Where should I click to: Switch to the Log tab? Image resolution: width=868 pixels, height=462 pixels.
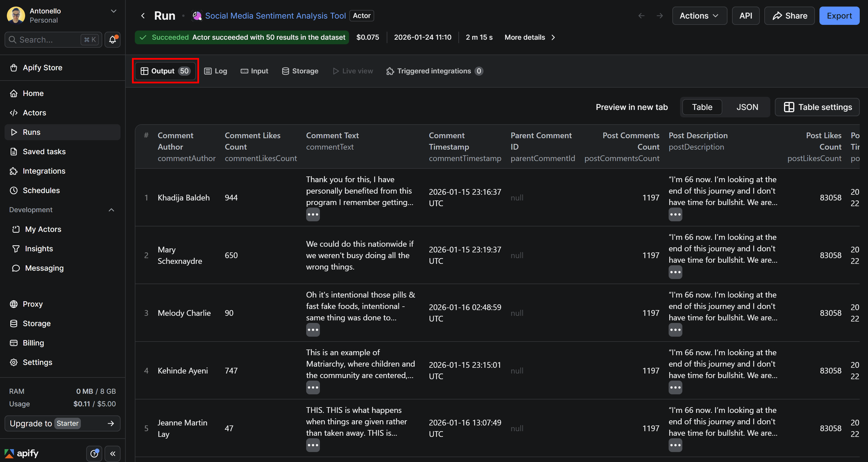(216, 71)
